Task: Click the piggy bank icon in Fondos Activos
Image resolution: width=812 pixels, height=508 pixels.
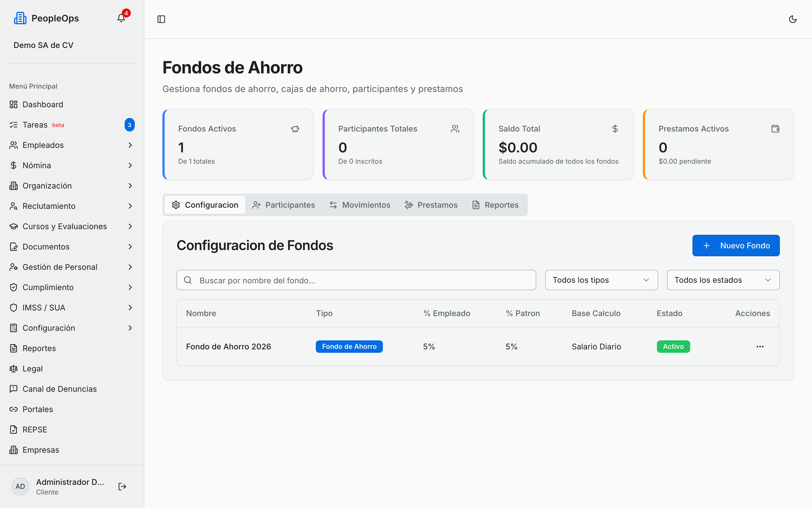Action: tap(295, 129)
